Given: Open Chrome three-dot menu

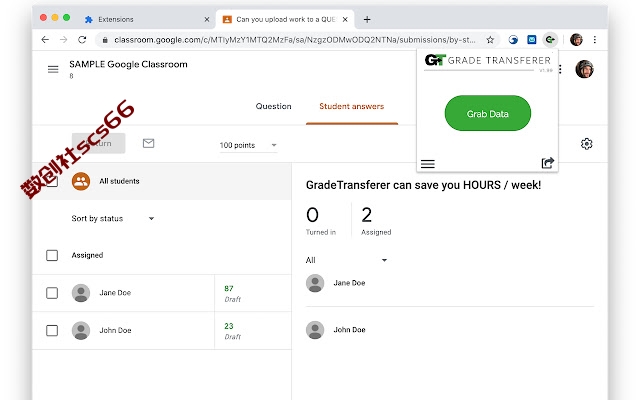Looking at the screenshot, I should pos(595,40).
